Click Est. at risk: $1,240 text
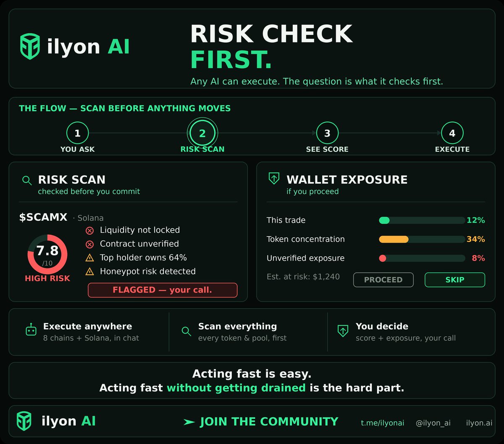This screenshot has width=504, height=444. point(303,277)
